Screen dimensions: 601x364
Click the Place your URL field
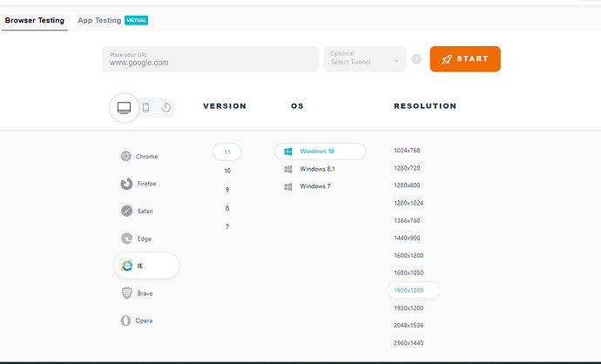[x=210, y=59]
